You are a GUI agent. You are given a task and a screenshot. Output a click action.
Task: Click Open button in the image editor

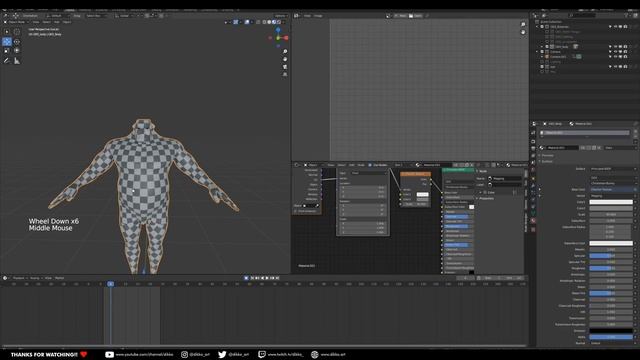[417, 16]
